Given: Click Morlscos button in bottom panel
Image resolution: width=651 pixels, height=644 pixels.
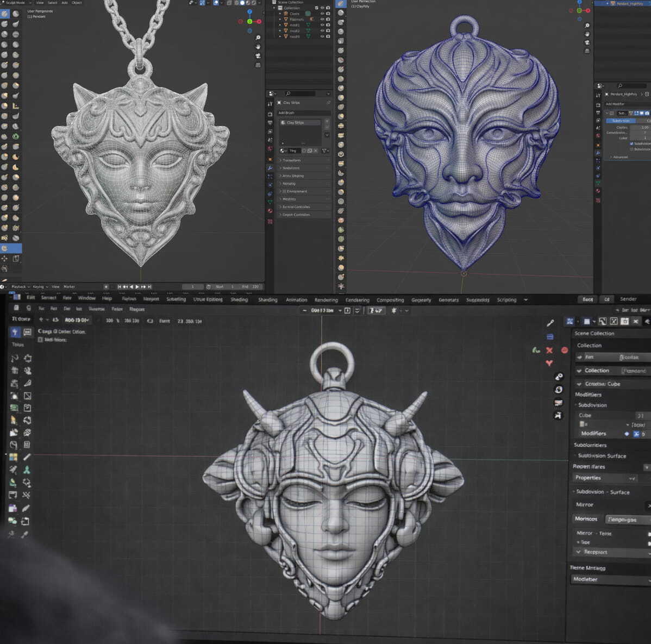Looking at the screenshot, I should 586,519.
